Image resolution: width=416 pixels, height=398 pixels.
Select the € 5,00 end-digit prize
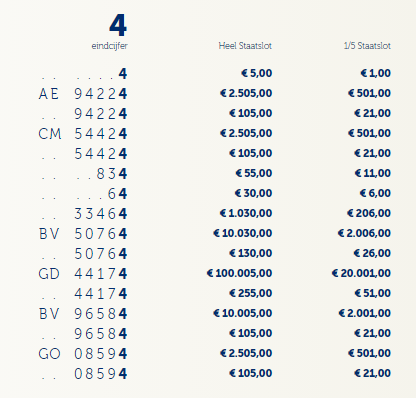[x=256, y=73]
